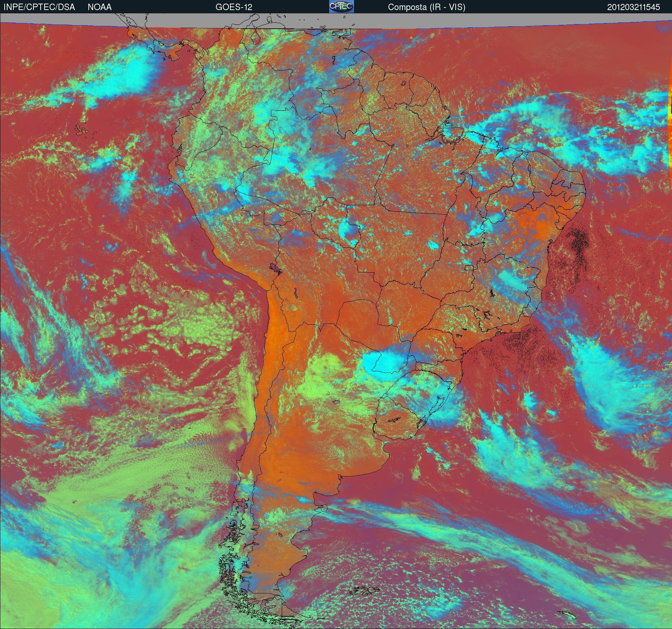Click the CPTEC logo in header
This screenshot has height=629, width=672.
pos(341,6)
